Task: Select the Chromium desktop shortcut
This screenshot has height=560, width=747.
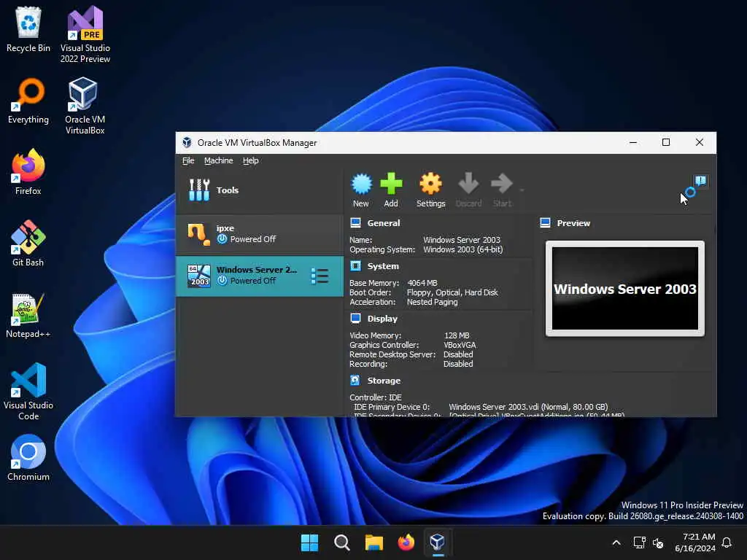Action: click(28, 458)
